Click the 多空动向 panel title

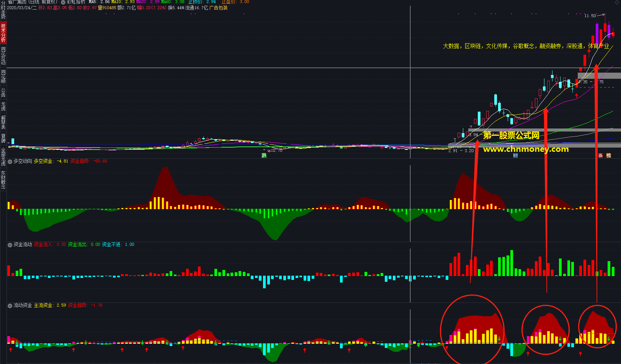(23, 161)
